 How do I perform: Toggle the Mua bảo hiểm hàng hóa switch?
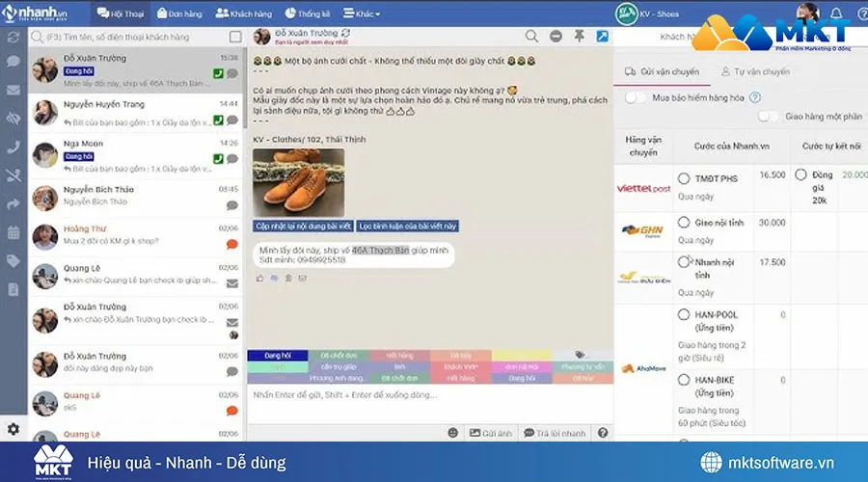(x=635, y=98)
